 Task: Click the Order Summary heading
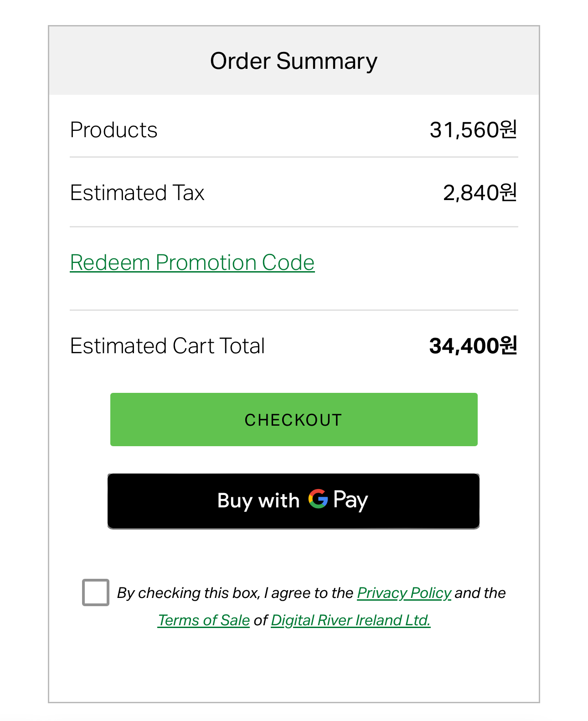(x=294, y=61)
